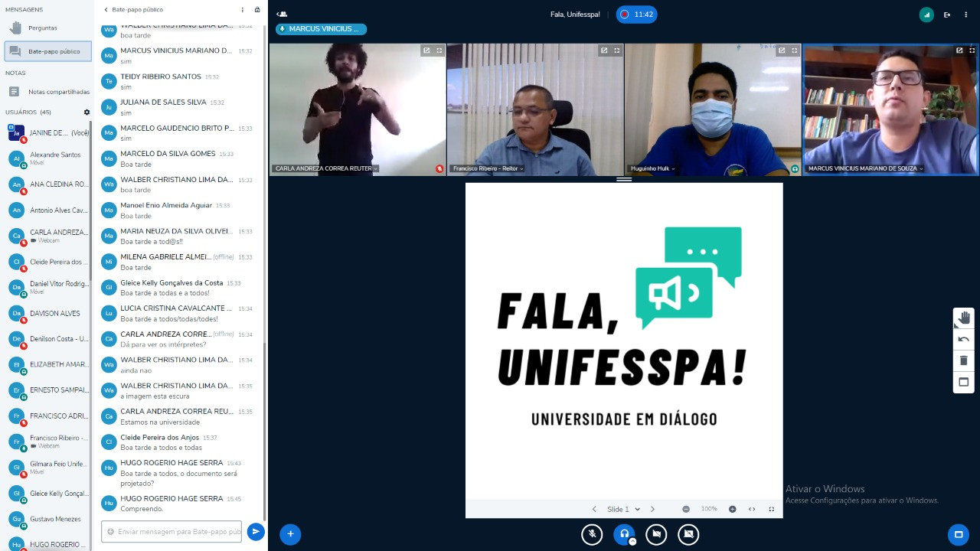The height and width of the screenshot is (551, 980).
Task: Share webcam using camera button
Action: tap(656, 534)
